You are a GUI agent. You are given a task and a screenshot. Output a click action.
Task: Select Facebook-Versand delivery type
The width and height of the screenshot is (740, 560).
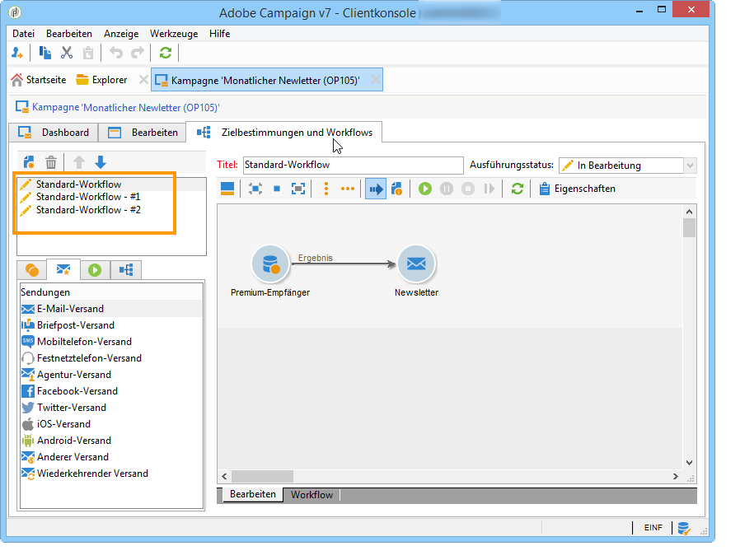click(111, 391)
